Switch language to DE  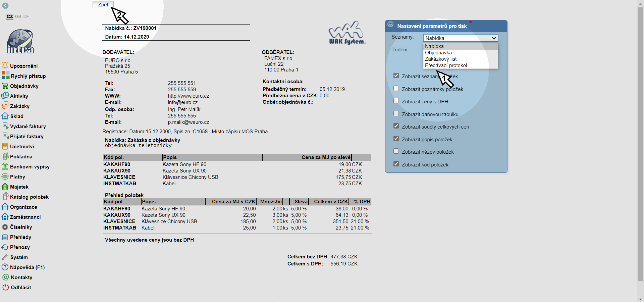[26, 16]
